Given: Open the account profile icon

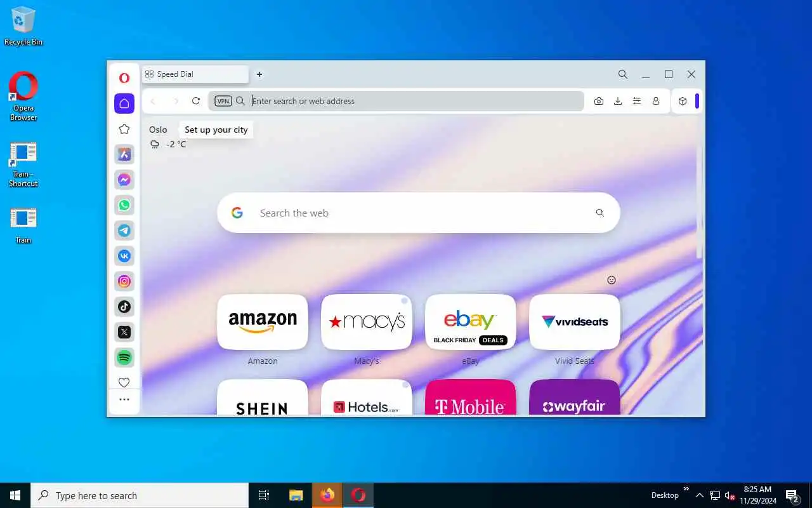Looking at the screenshot, I should 656,101.
